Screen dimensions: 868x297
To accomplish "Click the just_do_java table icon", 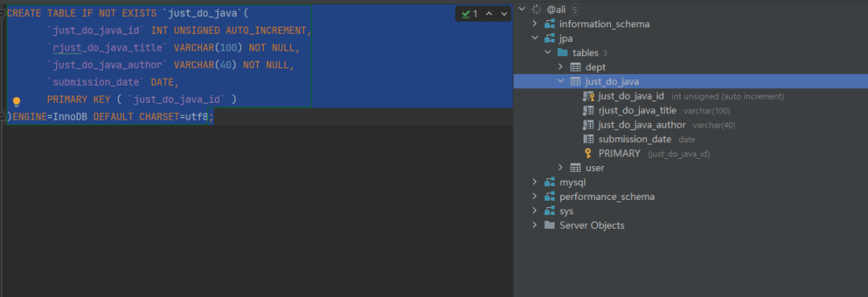I will click(x=575, y=81).
